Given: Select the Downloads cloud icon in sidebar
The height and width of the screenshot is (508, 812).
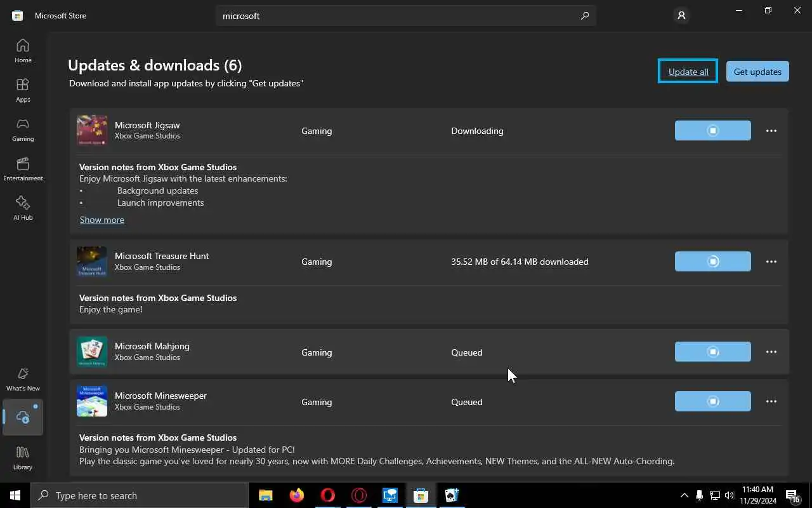Looking at the screenshot, I should (x=23, y=417).
